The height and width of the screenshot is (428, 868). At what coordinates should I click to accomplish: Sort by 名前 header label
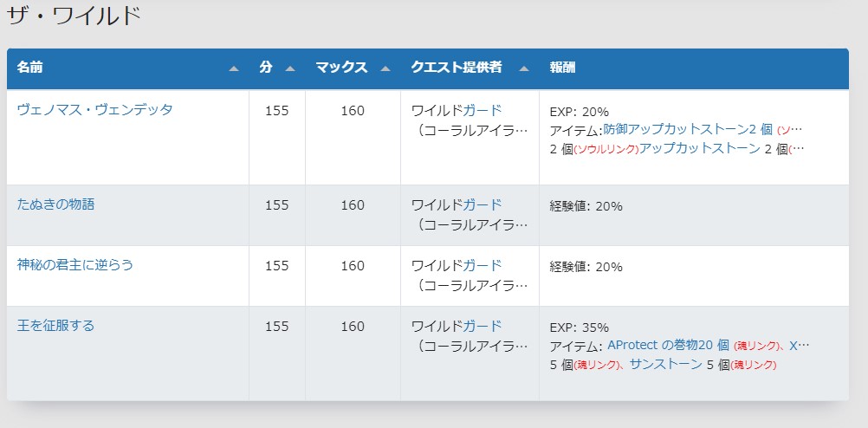(x=30, y=68)
